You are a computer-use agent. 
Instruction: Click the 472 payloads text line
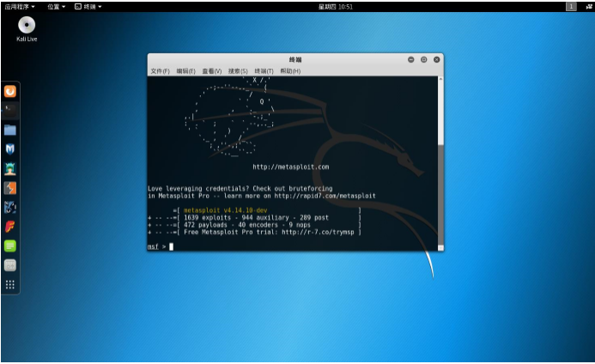tap(247, 225)
